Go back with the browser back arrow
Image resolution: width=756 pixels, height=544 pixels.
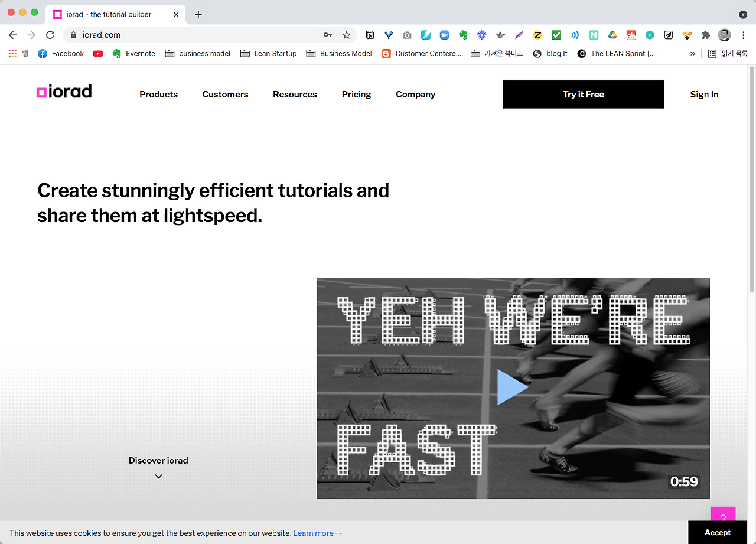13,35
